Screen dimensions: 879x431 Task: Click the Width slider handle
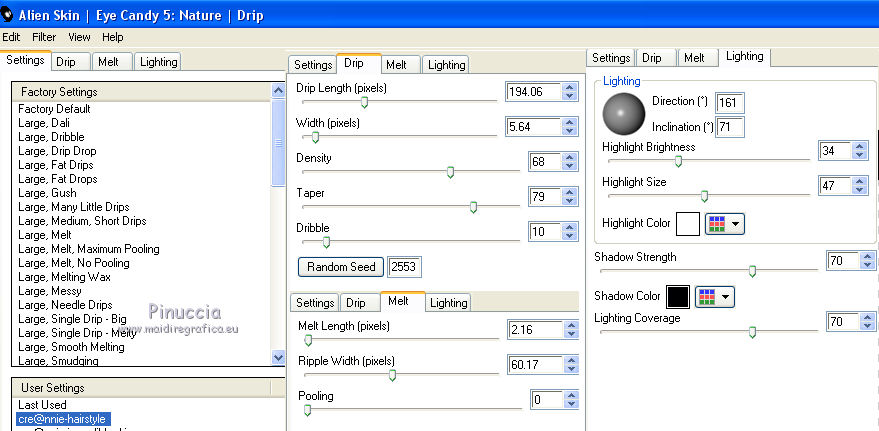pyautogui.click(x=315, y=137)
